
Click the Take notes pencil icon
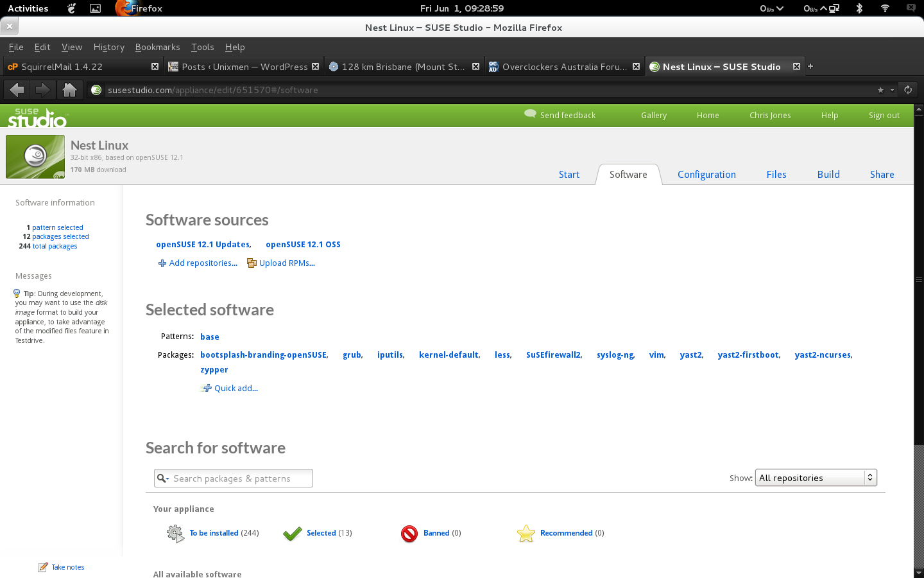(43, 567)
